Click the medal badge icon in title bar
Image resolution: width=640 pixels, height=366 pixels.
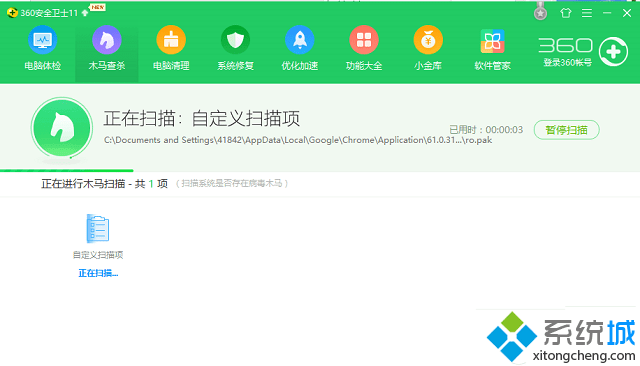[540, 12]
